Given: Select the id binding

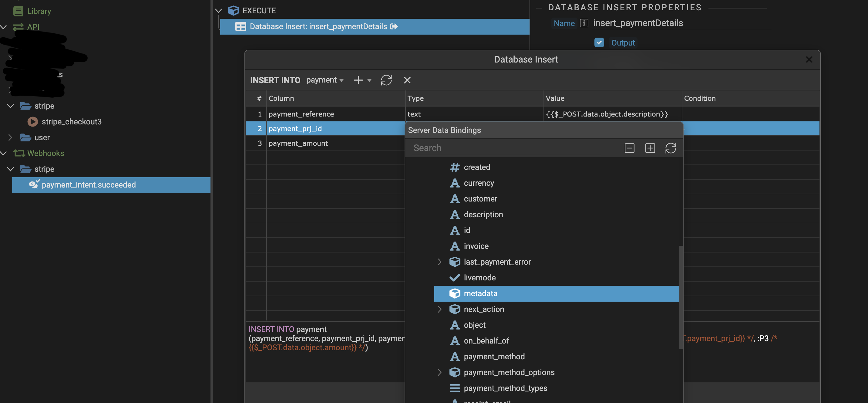Looking at the screenshot, I should point(467,230).
